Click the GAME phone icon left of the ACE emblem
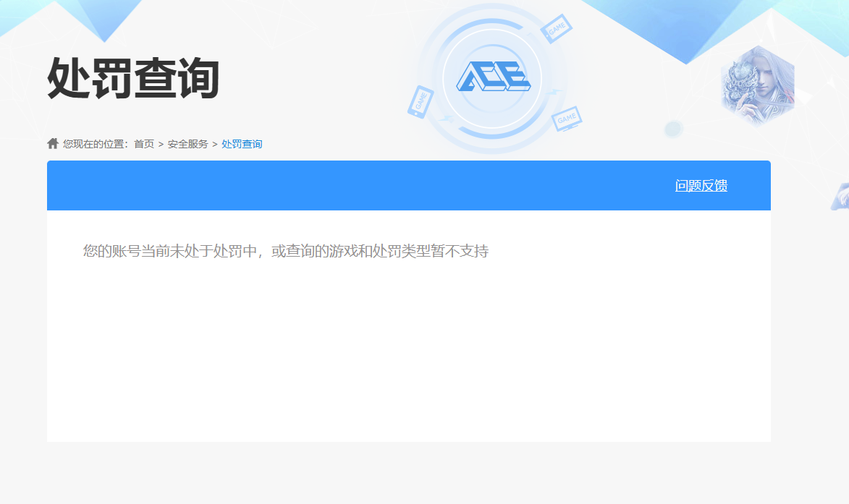Screen dimensions: 849x504 pyautogui.click(x=419, y=103)
